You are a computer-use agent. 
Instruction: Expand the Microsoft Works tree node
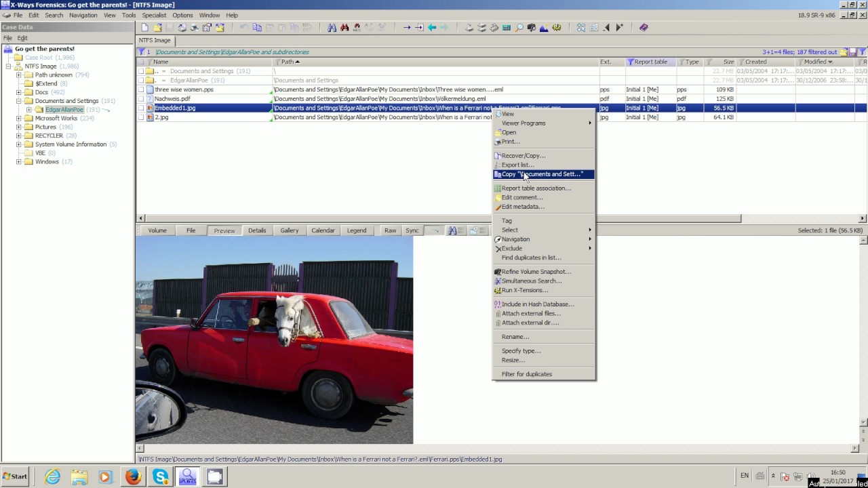tap(19, 119)
